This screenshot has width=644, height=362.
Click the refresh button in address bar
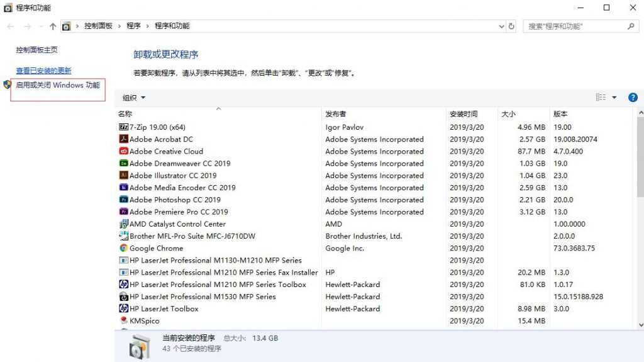[511, 26]
